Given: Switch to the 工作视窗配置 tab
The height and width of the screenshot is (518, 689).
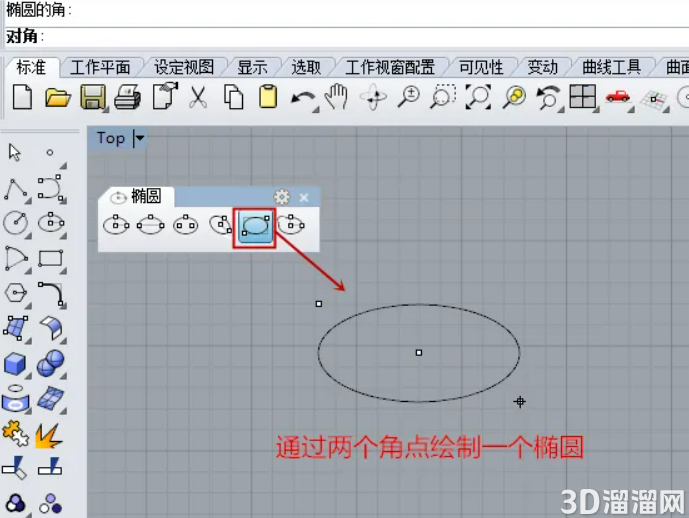Looking at the screenshot, I should click(x=390, y=68).
